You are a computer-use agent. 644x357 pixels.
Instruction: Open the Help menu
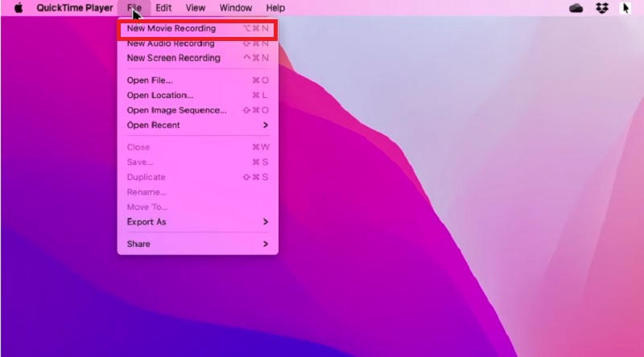275,8
